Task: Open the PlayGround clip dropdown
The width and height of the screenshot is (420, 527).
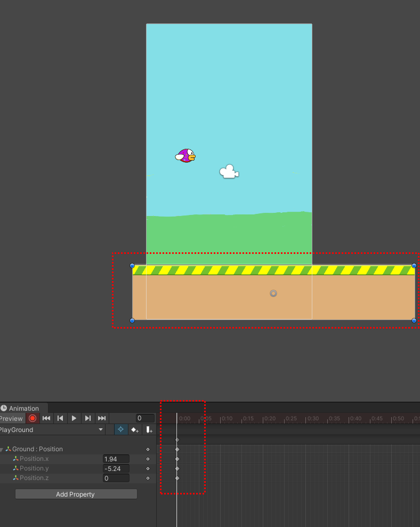Action: (x=52, y=429)
